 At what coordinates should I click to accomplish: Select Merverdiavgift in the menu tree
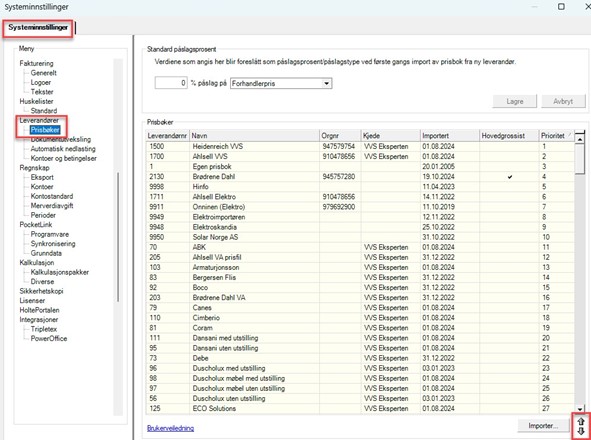point(52,205)
